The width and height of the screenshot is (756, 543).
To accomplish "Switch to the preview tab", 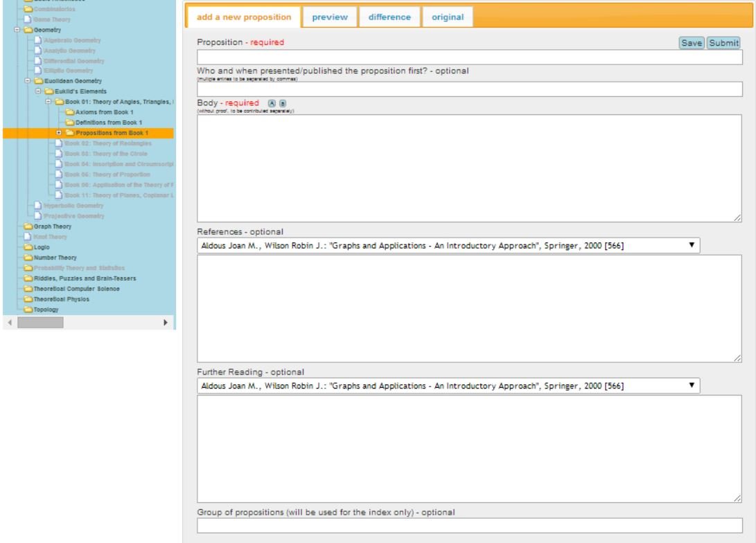I will [x=330, y=17].
